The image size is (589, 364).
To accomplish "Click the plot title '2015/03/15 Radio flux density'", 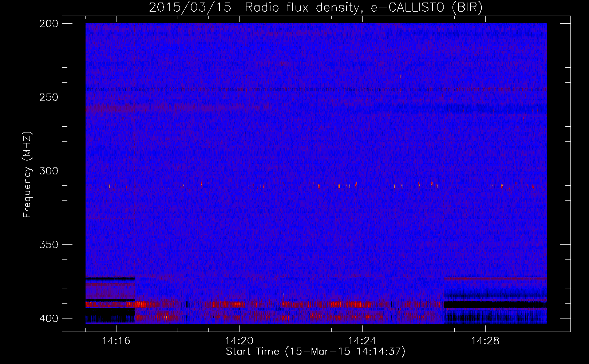I will (x=316, y=7).
